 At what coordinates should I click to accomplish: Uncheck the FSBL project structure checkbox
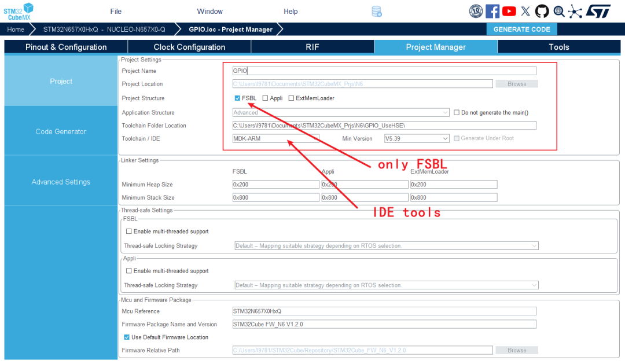pyautogui.click(x=237, y=98)
